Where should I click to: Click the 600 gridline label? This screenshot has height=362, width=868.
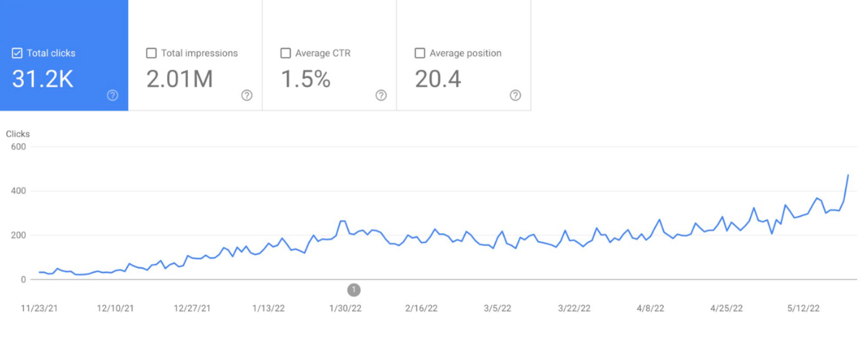click(x=18, y=147)
